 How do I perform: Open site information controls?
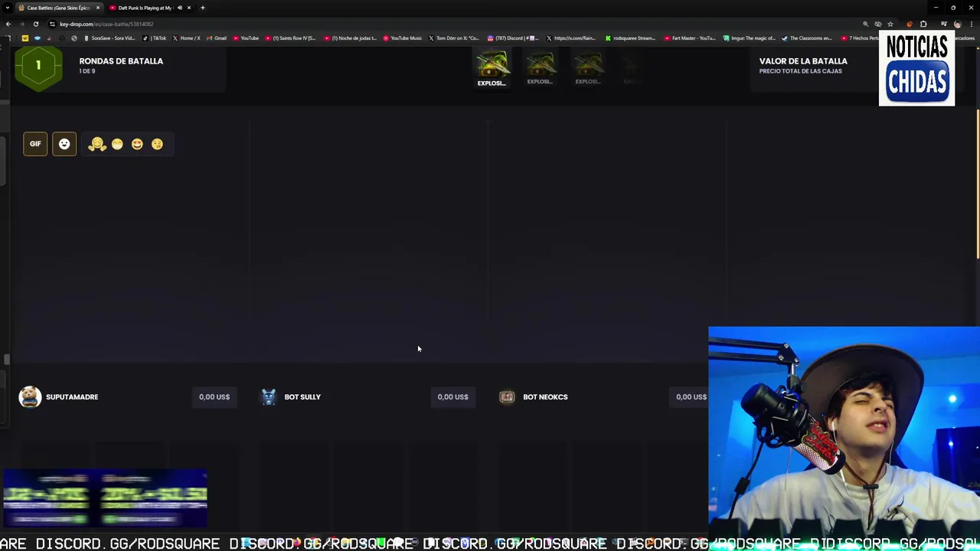52,24
